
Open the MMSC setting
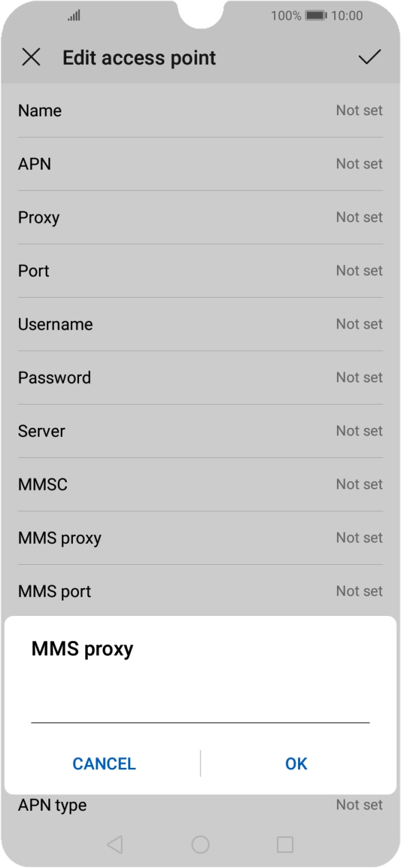click(200, 484)
